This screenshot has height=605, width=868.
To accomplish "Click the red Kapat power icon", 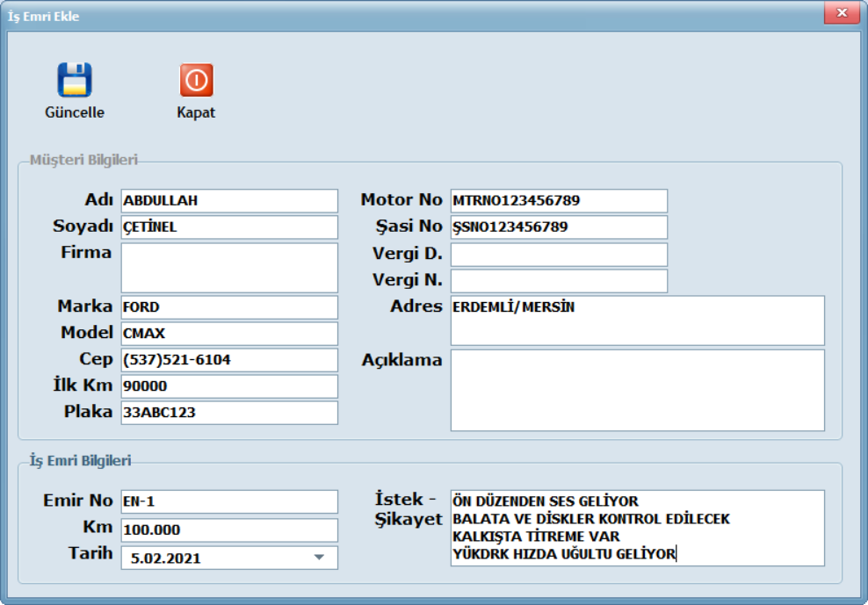I will (x=196, y=80).
